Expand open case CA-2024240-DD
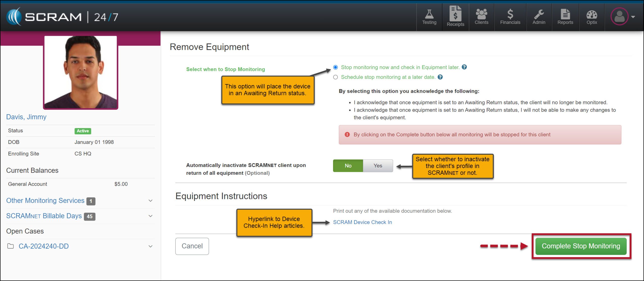The height and width of the screenshot is (281, 644). click(x=150, y=247)
